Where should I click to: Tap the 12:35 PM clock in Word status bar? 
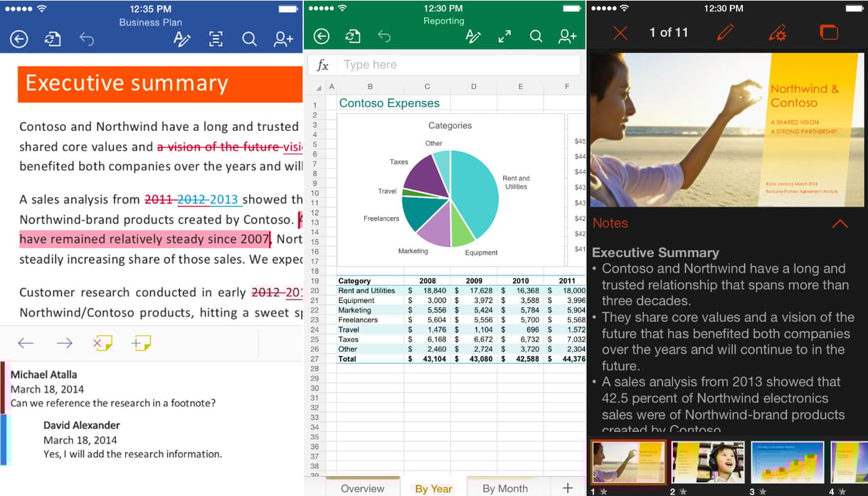[150, 9]
